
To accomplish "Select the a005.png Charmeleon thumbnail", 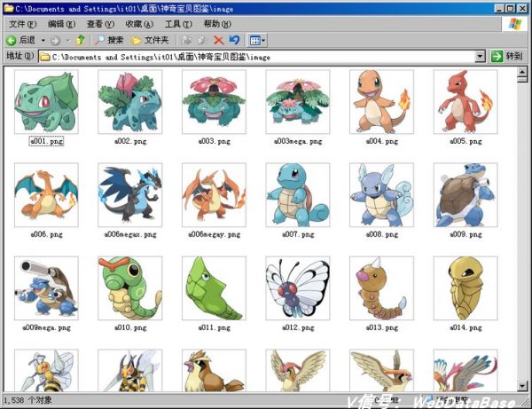I will (x=465, y=102).
